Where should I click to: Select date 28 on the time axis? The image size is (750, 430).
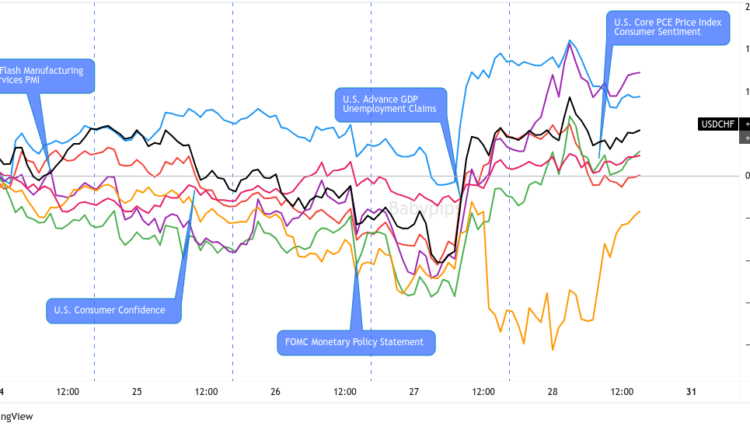(x=553, y=392)
